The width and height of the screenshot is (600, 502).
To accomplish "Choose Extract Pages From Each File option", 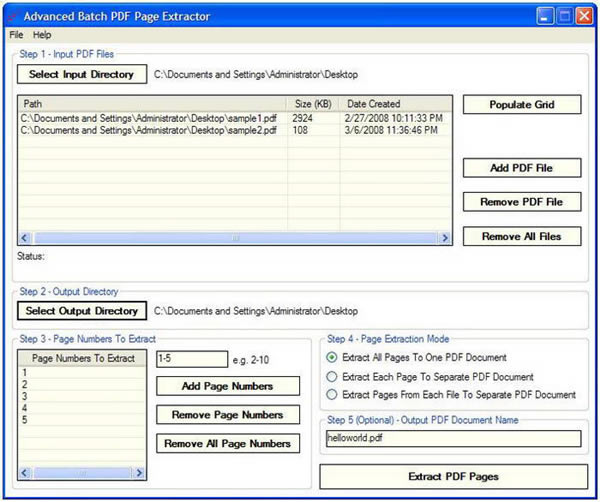I will point(333,395).
